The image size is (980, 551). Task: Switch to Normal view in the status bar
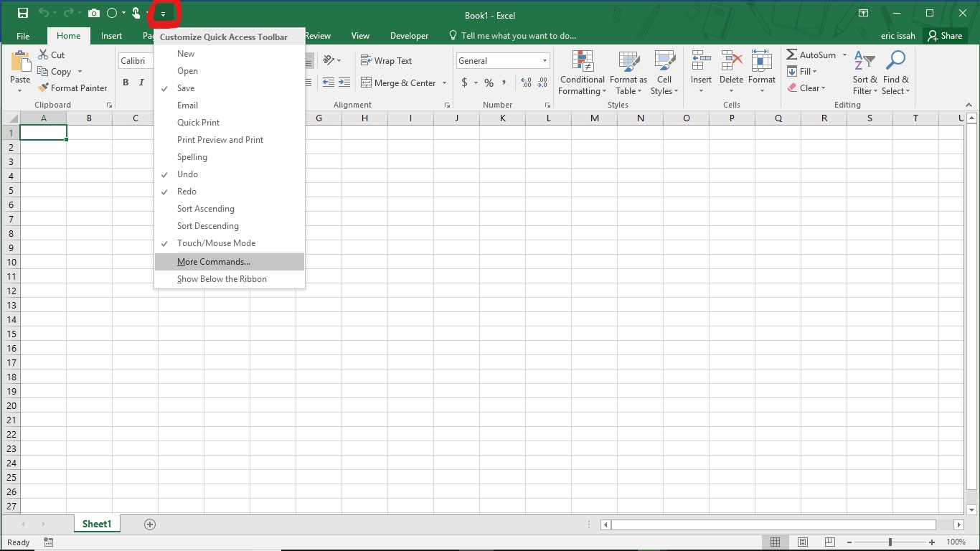click(776, 542)
